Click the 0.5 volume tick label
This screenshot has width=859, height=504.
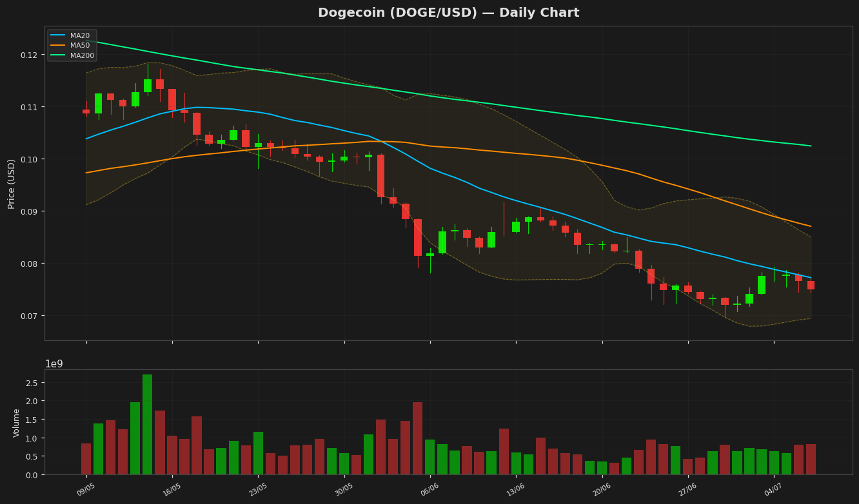point(33,456)
